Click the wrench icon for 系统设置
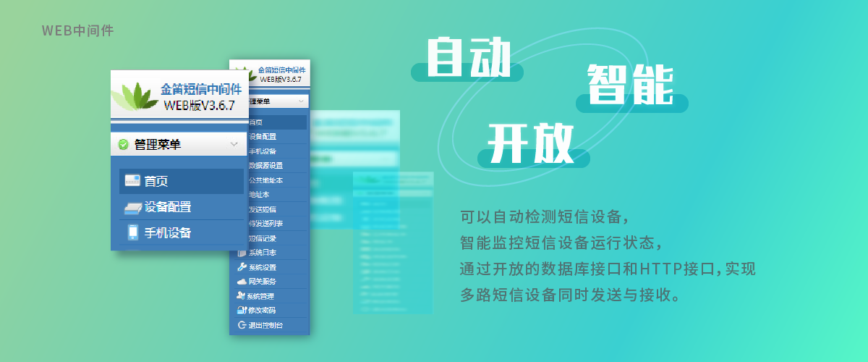Viewport: 868px width, 362px height. (x=242, y=267)
